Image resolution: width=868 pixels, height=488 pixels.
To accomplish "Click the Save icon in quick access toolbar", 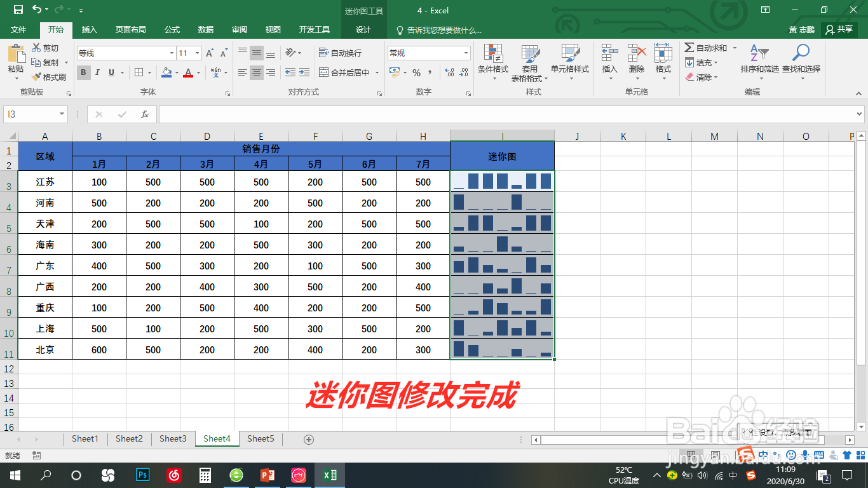I will (18, 10).
